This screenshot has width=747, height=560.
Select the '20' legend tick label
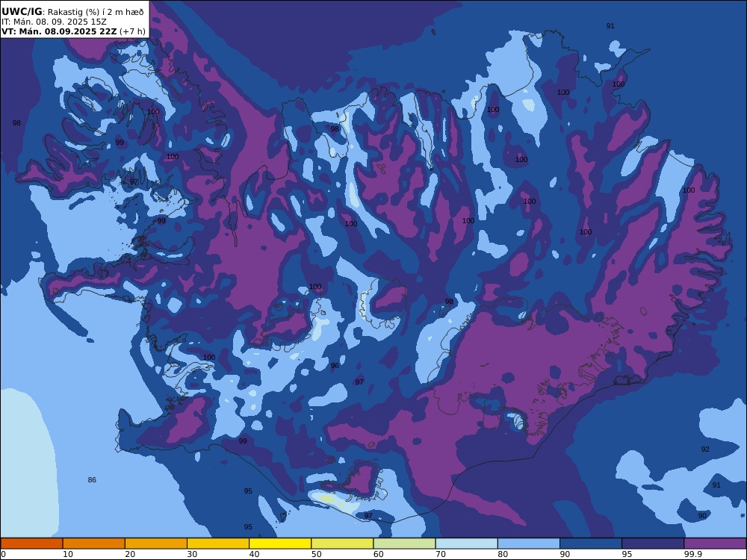pos(130,554)
